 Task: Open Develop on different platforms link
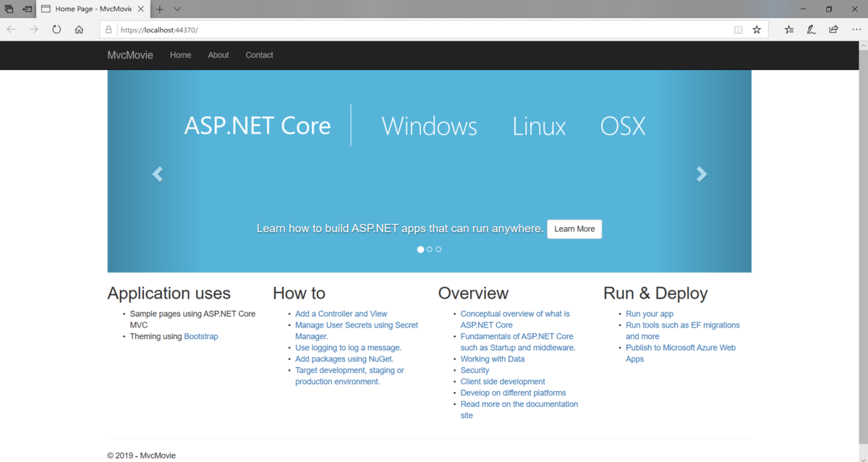point(514,393)
